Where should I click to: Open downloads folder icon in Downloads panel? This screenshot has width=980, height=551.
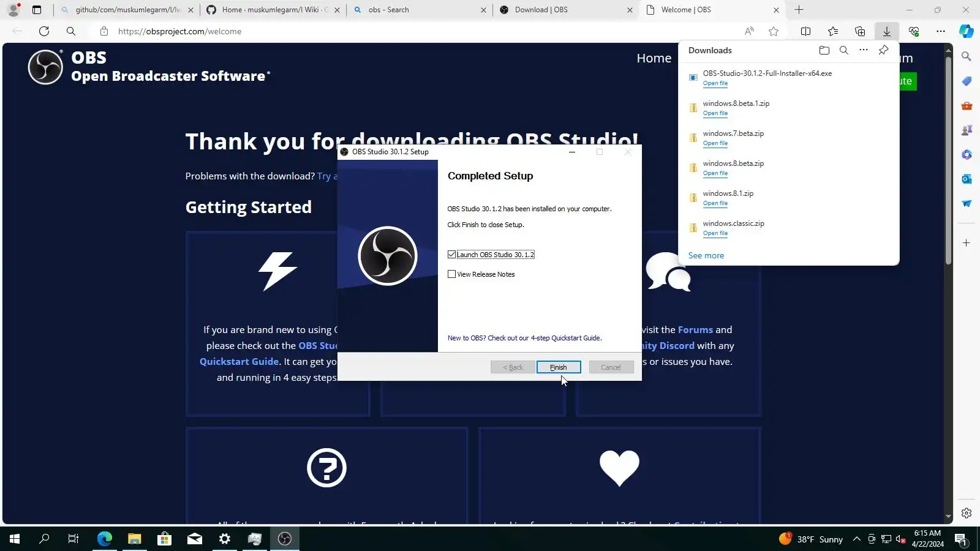click(824, 50)
